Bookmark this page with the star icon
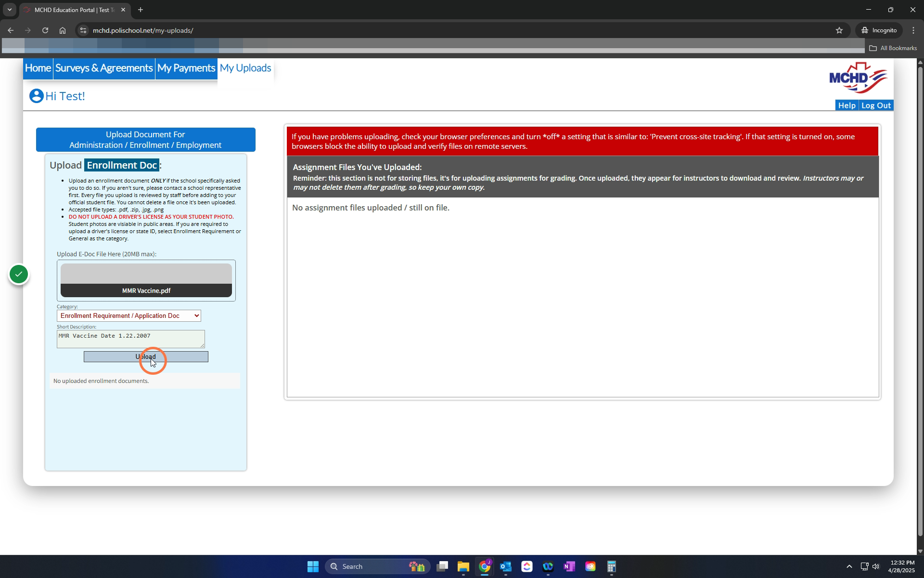The image size is (924, 578). 839,30
